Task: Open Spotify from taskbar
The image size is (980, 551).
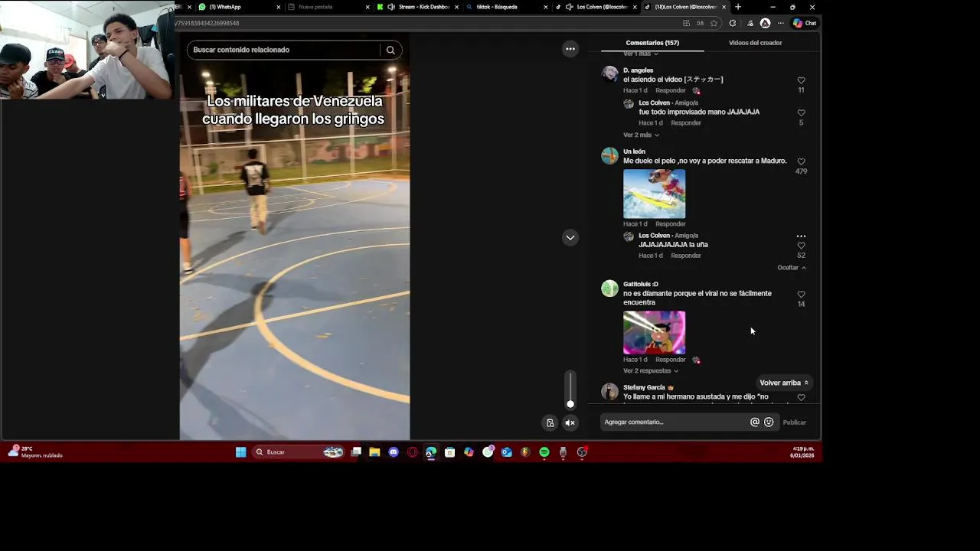Action: coord(544,452)
